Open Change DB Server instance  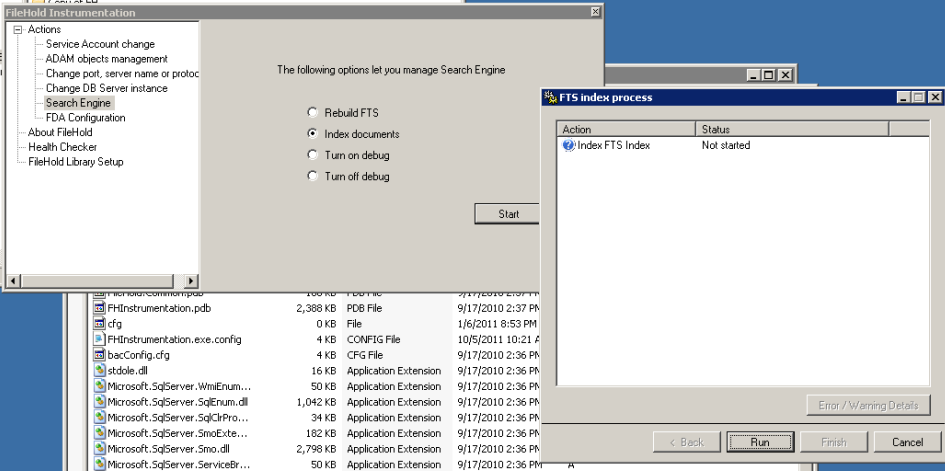[x=107, y=88]
